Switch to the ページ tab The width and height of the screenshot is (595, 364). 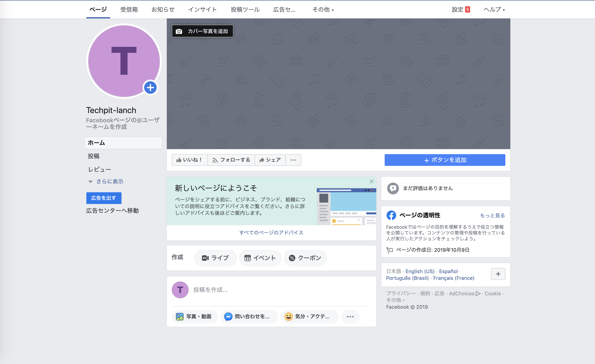pyautogui.click(x=98, y=9)
